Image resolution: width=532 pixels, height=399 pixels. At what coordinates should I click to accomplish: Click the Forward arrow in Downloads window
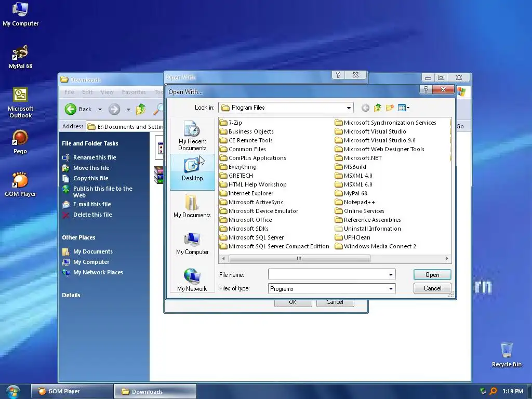click(114, 109)
